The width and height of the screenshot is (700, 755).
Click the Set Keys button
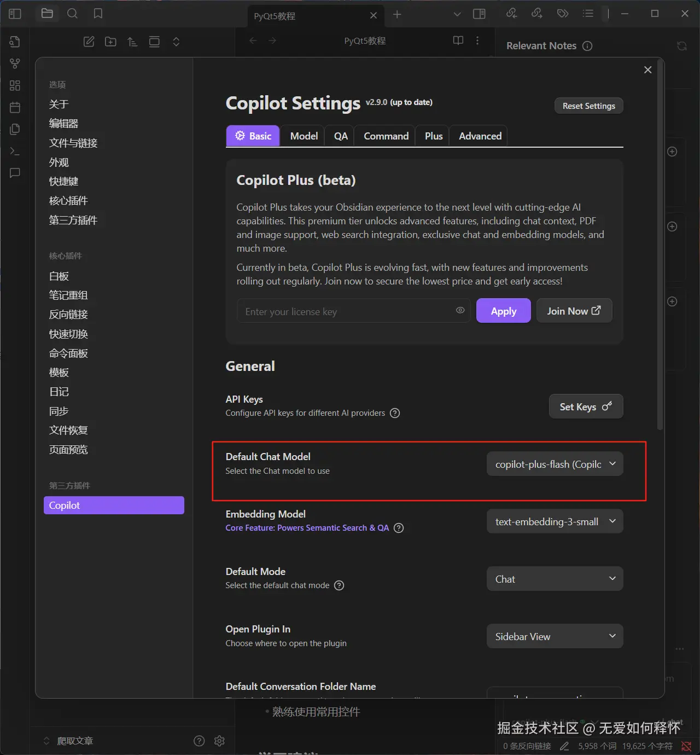[x=586, y=406]
